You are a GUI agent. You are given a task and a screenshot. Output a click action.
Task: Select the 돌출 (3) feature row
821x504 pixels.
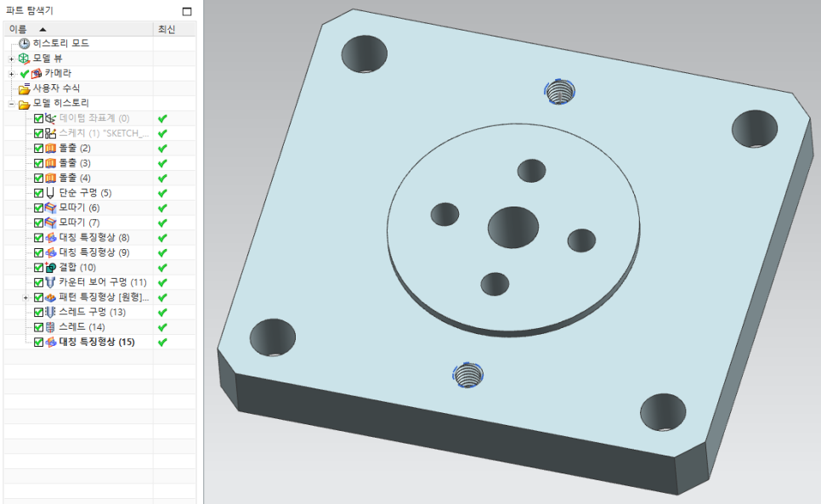[99, 163]
